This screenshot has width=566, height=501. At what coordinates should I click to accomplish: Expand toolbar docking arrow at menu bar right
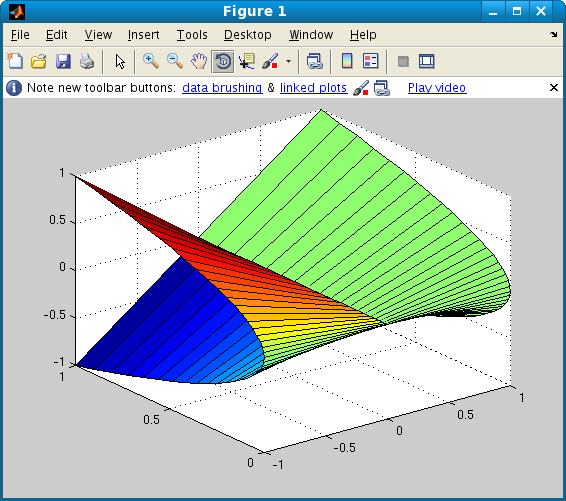554,35
